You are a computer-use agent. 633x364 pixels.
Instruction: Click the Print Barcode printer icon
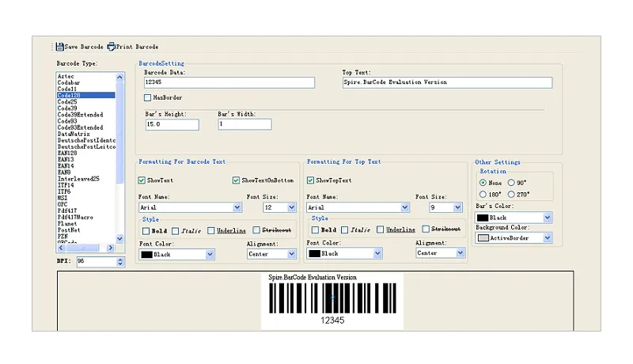pyautogui.click(x=111, y=47)
